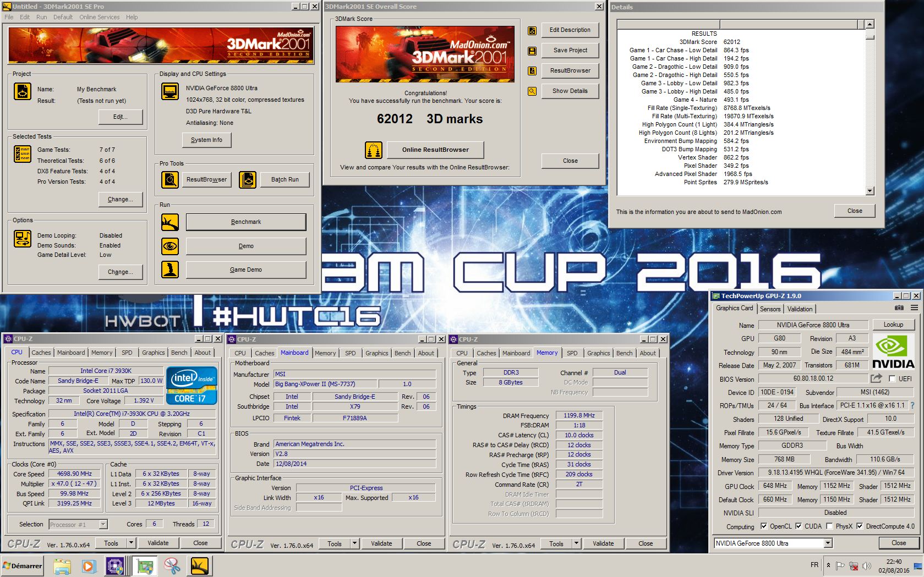The height and width of the screenshot is (577, 924).
Task: Toggle the CUDA checkbox in GPU-Z
Action: pos(799,526)
